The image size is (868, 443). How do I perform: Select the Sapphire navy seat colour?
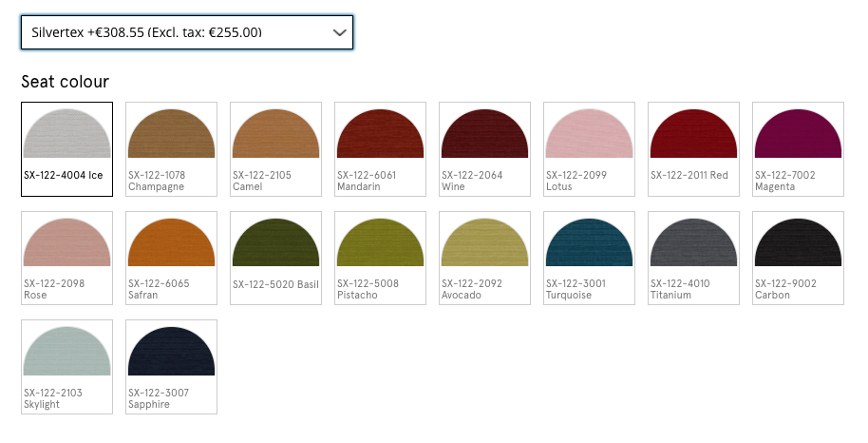coord(172,367)
